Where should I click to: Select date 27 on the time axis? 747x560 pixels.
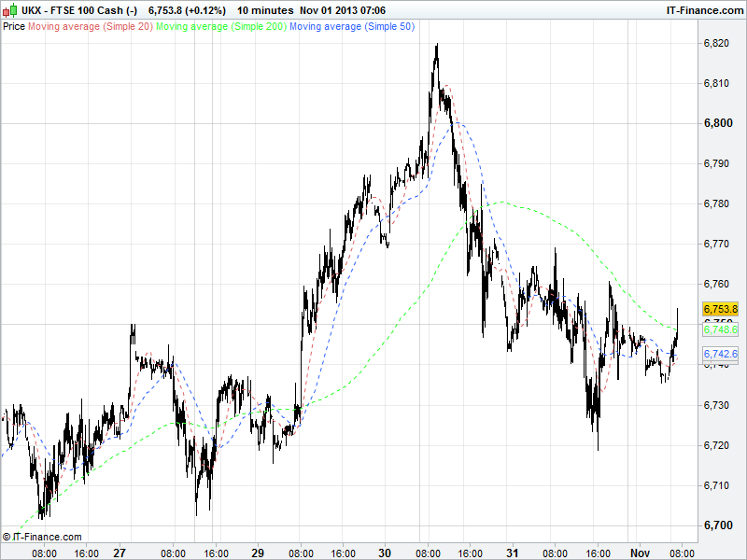pos(120,553)
